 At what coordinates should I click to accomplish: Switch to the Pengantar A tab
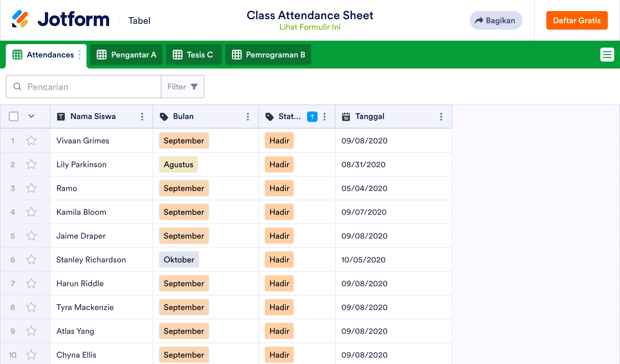[126, 55]
